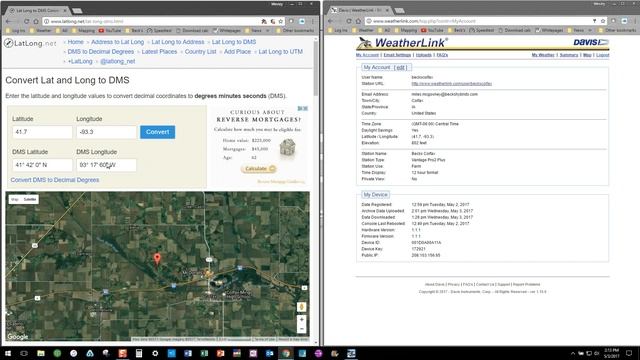Click the blue Convert button
Viewport: 640px width, 360px height.
[158, 132]
